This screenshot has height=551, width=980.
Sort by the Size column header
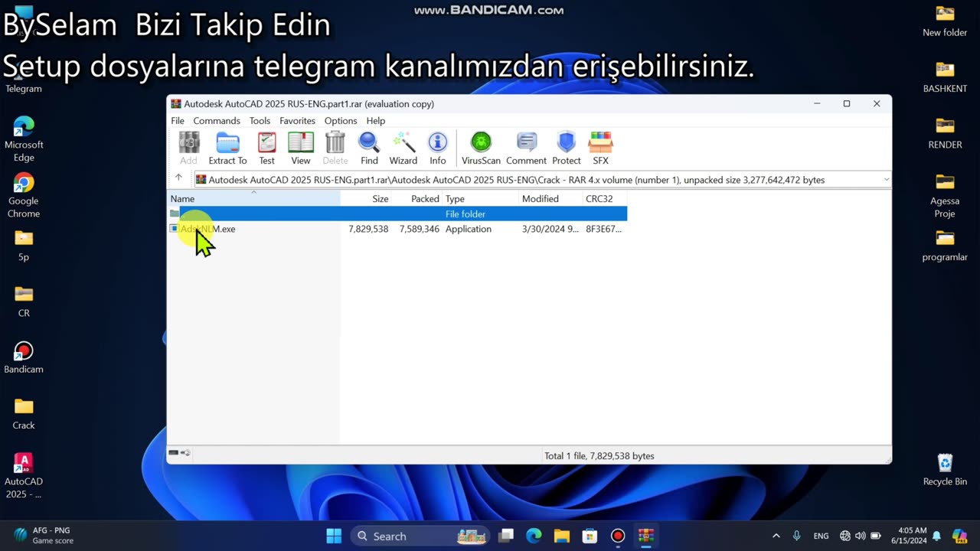click(367, 198)
